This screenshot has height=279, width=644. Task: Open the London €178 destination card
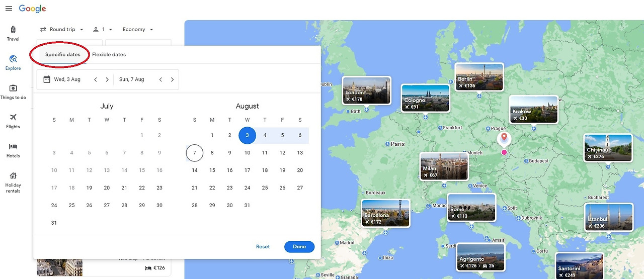366,90
